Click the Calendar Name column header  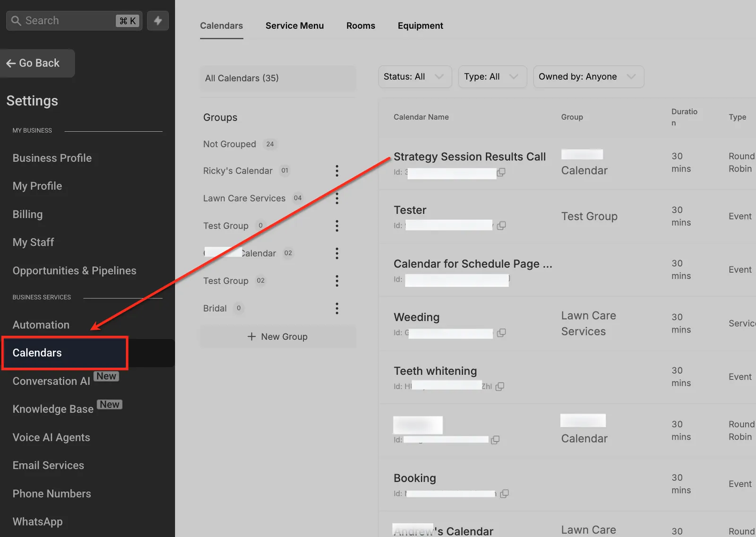[x=421, y=117]
